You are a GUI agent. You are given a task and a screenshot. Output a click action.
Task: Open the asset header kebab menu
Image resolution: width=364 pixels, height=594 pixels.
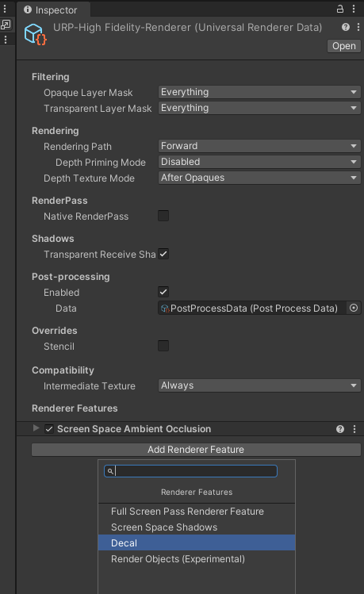click(x=358, y=27)
